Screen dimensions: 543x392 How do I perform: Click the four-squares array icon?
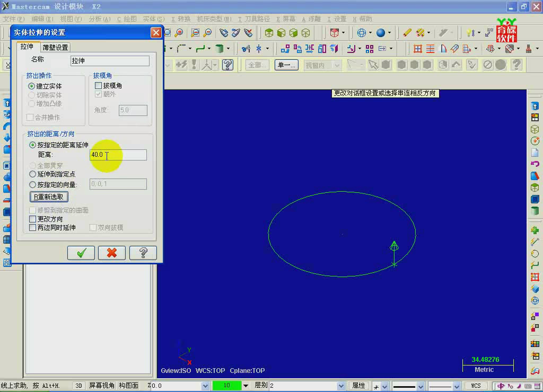[370, 49]
